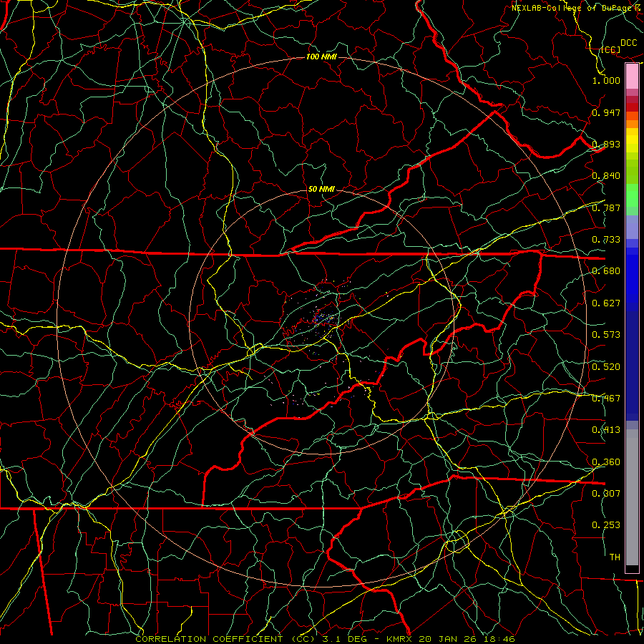This screenshot has height=644, width=644.
Task: Click the 1.000 scale value
Action: coord(606,80)
